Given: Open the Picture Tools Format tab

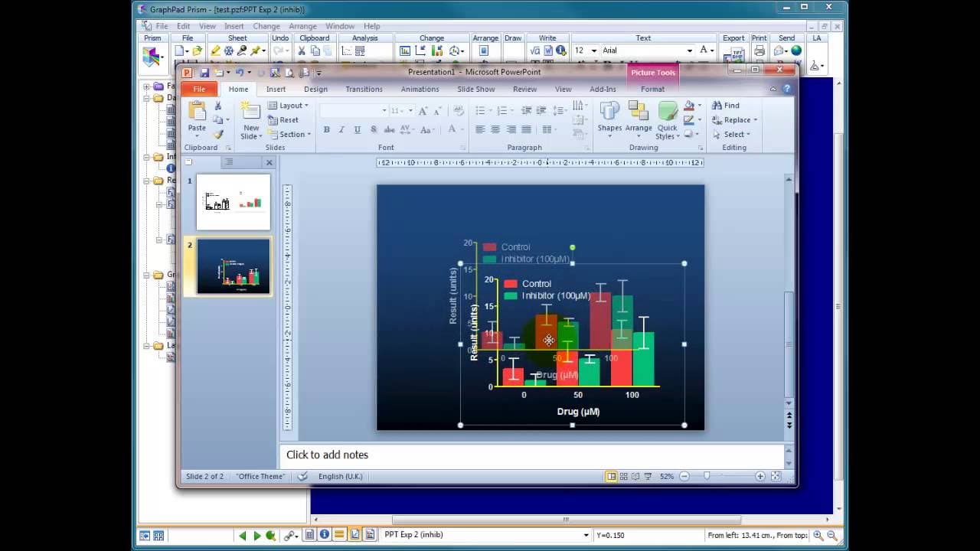Looking at the screenshot, I should (652, 89).
